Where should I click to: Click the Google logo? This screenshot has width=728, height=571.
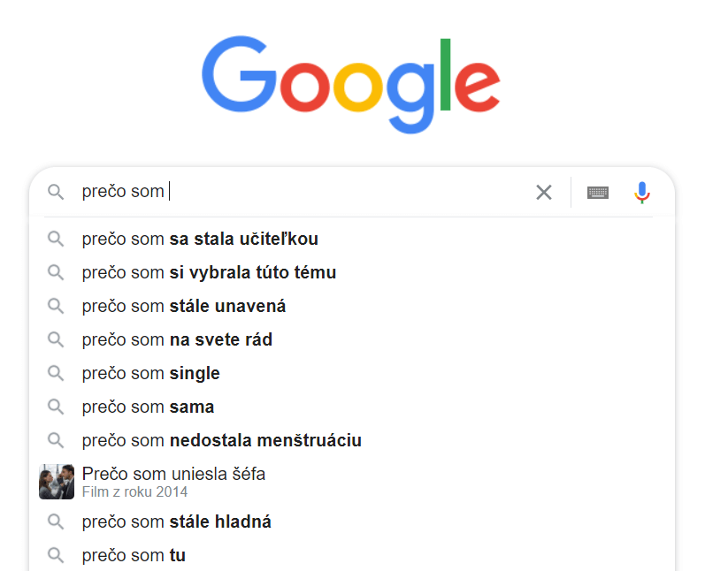(351, 85)
